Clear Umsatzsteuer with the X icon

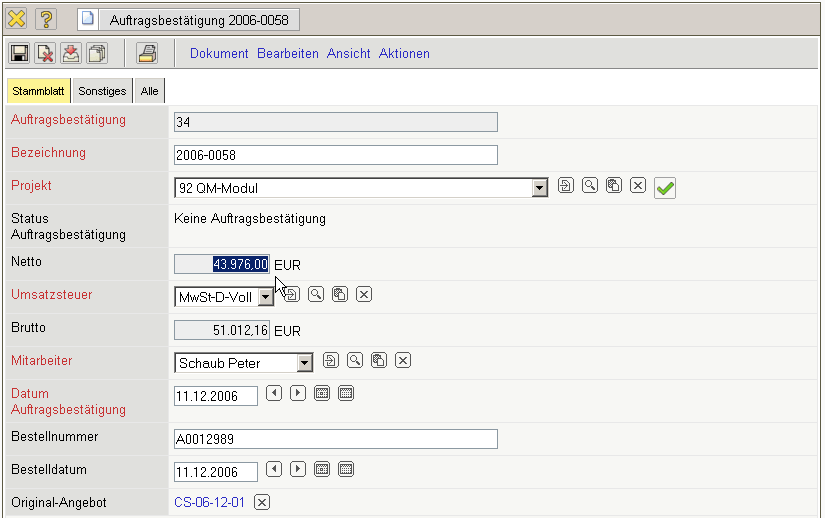364,294
